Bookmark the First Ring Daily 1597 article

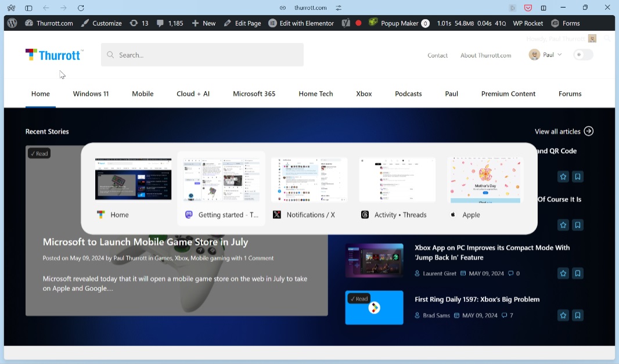(x=578, y=316)
